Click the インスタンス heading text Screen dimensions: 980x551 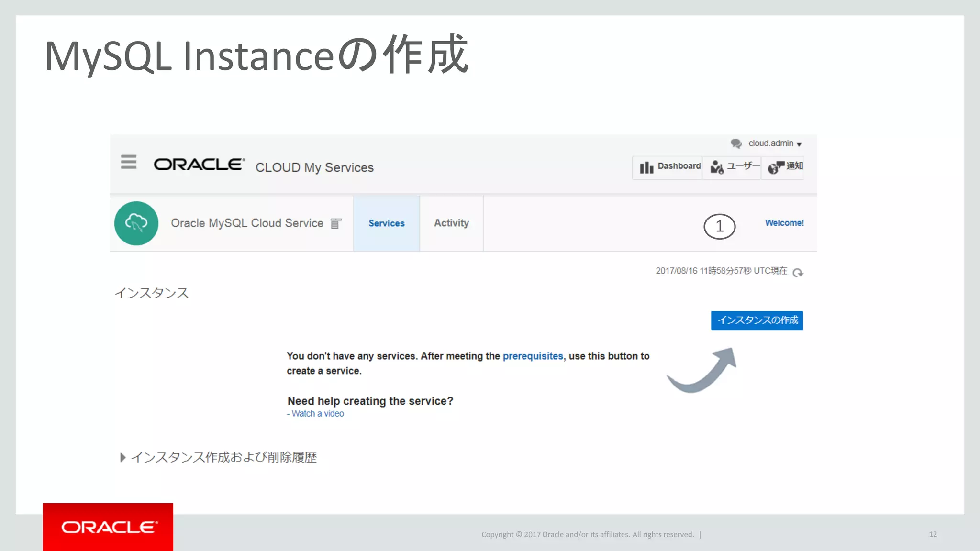point(152,293)
